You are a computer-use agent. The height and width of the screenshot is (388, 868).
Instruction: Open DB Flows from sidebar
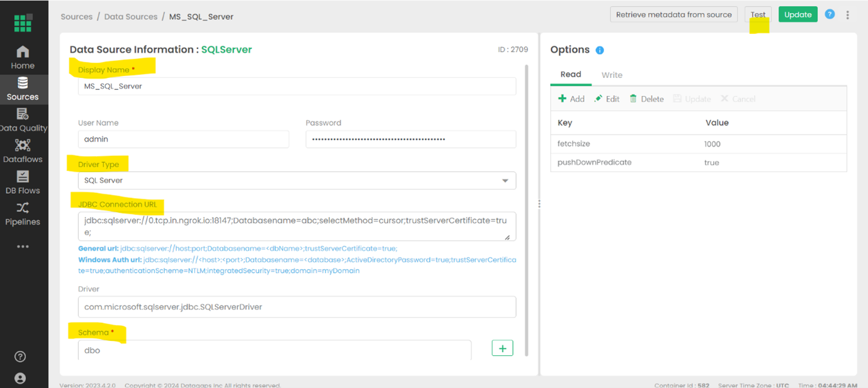pos(23,182)
